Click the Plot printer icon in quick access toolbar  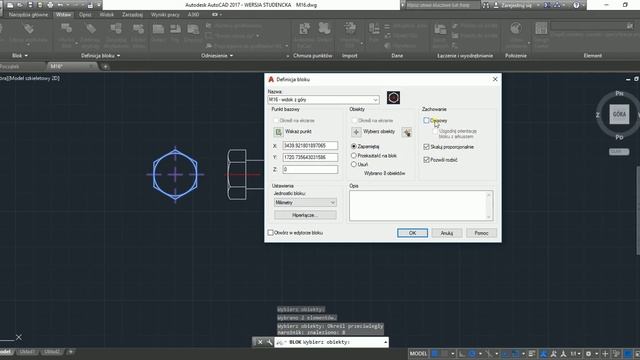click(50, 5)
